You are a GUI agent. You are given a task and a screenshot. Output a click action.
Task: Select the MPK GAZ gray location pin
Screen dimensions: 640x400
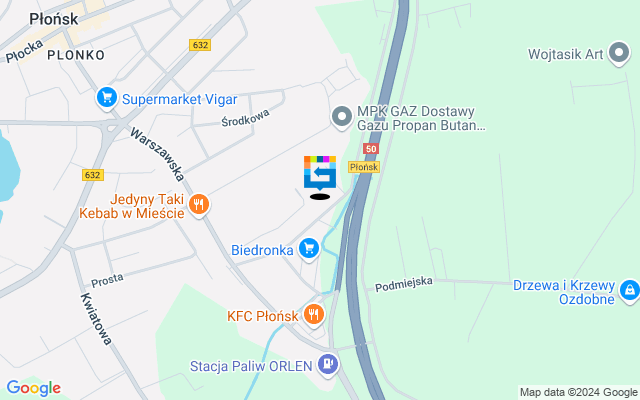pos(342,118)
